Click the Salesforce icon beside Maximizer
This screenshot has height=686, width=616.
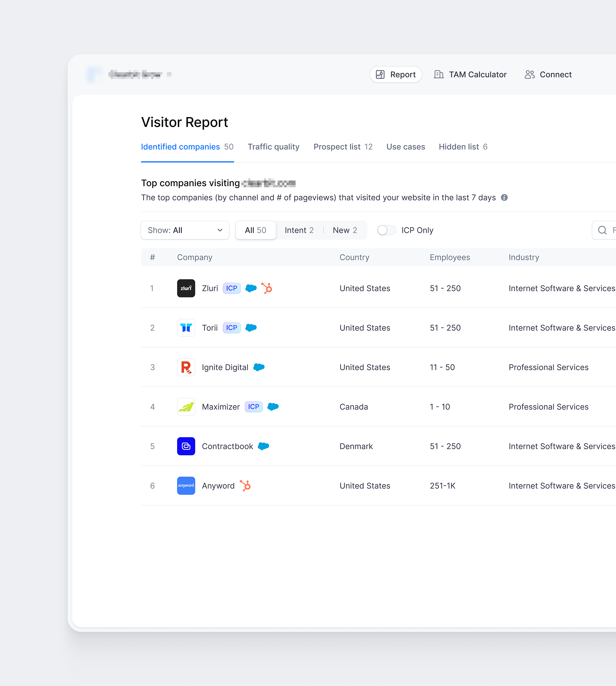(x=273, y=407)
